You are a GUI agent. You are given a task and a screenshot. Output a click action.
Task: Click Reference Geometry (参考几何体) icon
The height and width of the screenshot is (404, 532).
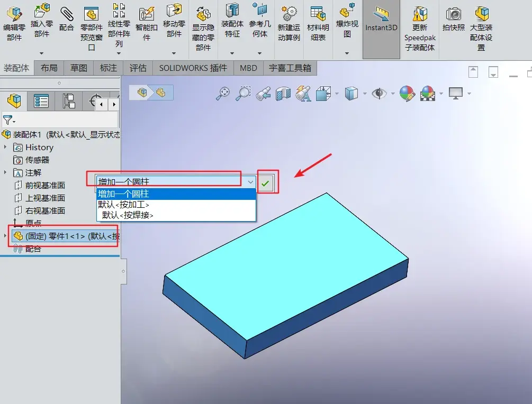point(260,20)
